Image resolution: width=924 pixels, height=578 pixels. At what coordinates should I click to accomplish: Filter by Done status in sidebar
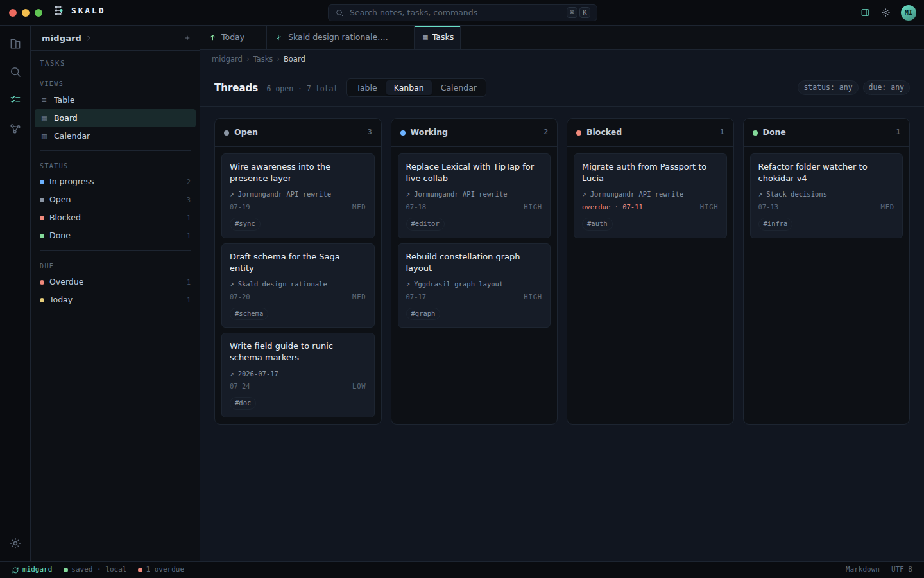tap(115, 236)
